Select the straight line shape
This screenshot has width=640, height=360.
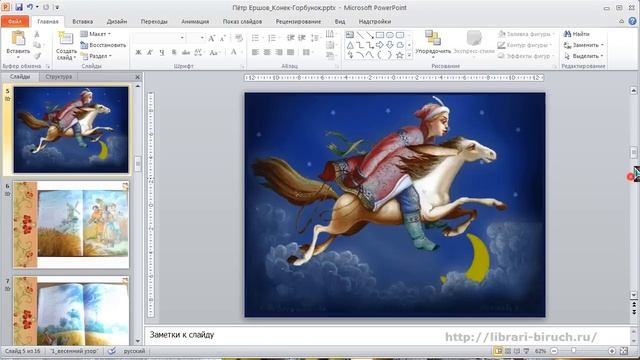[x=360, y=35]
